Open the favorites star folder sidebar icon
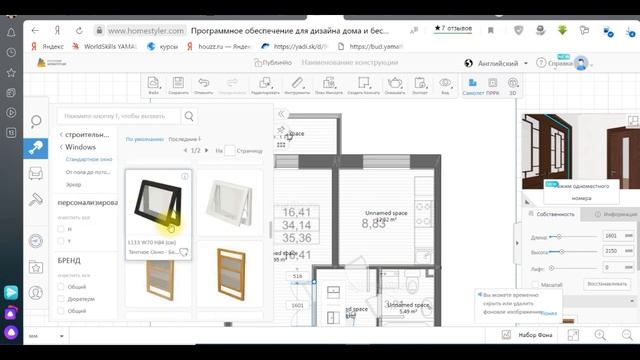Screen dimensions: 640x360 point(36,268)
